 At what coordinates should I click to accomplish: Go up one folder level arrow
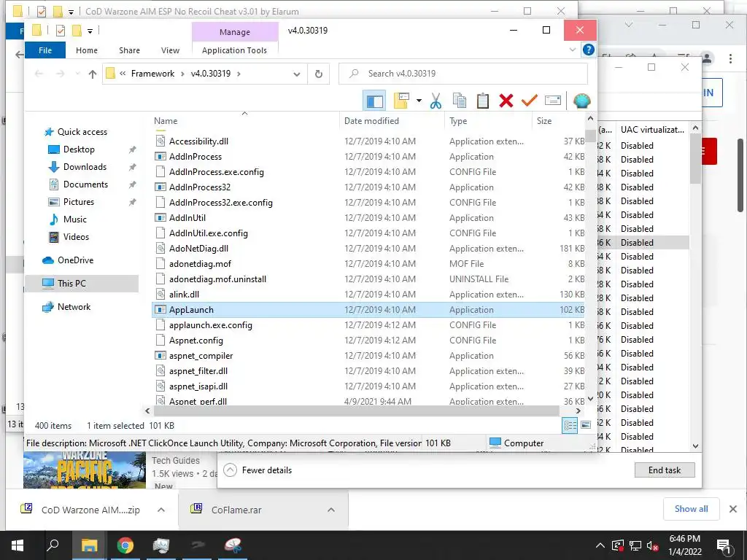click(93, 74)
